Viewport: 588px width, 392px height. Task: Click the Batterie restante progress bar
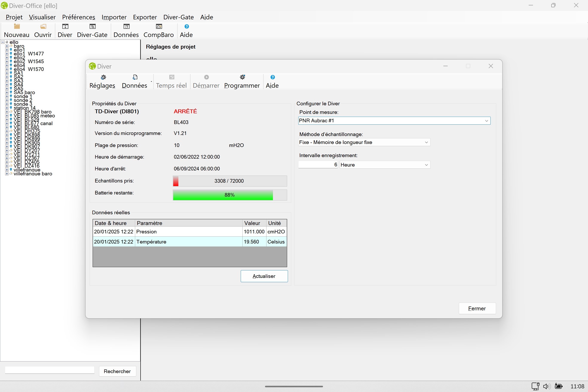(x=230, y=195)
